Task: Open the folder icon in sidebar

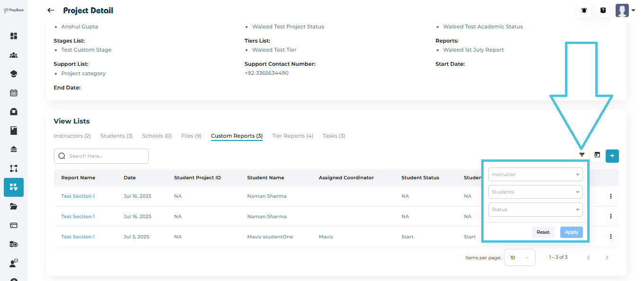Action: pyautogui.click(x=14, y=206)
